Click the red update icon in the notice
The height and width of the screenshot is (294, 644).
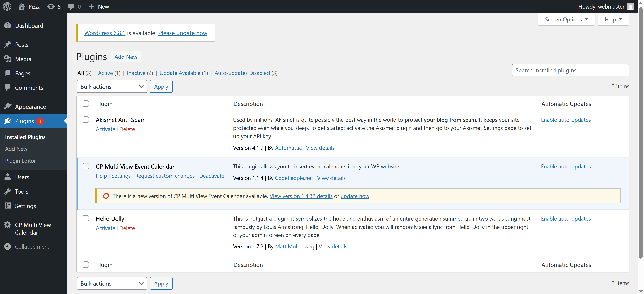click(106, 196)
